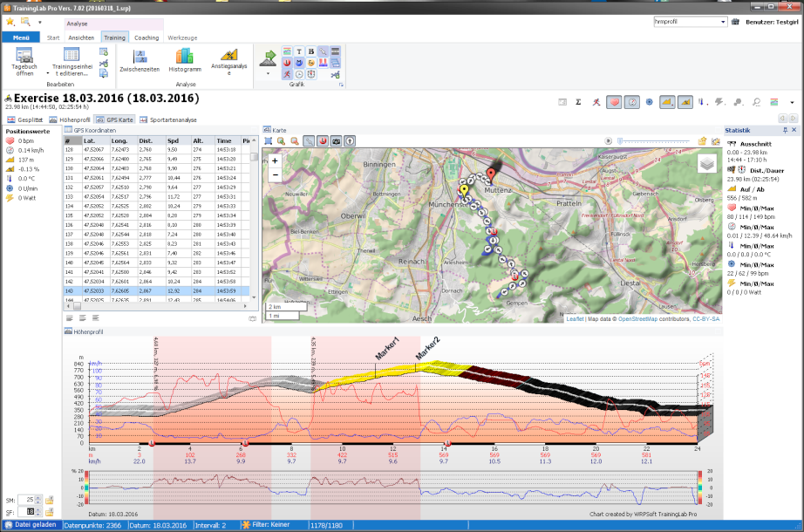
Task: Click the Marker2 label on elevation chart
Action: 427,348
